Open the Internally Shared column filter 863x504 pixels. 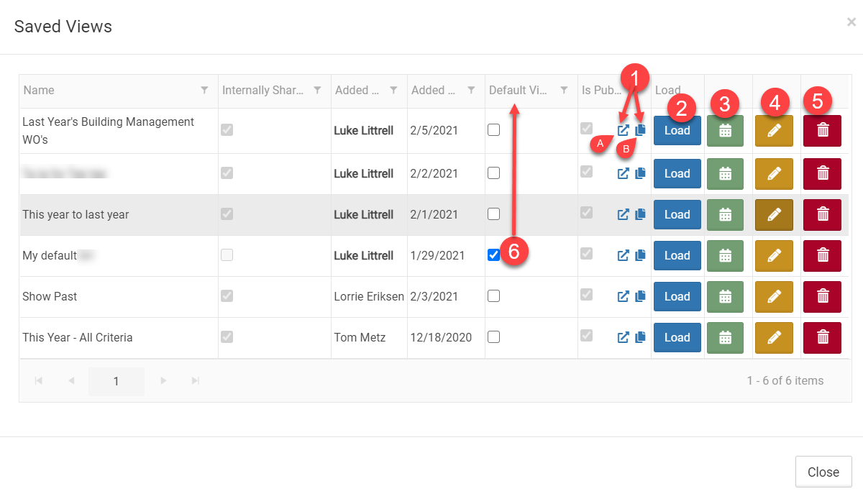point(317,91)
